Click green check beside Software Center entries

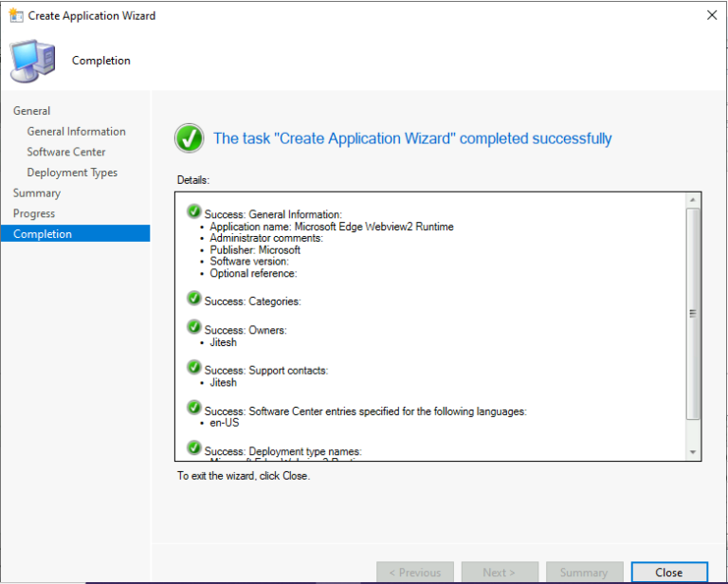tap(194, 409)
